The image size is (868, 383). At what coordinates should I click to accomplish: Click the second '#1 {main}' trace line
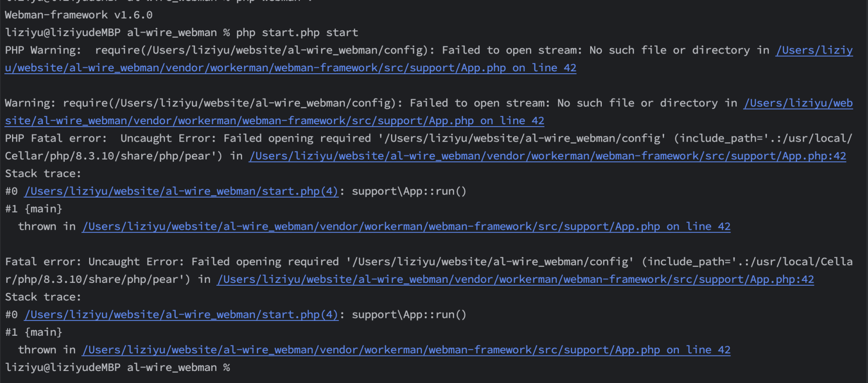pos(34,332)
